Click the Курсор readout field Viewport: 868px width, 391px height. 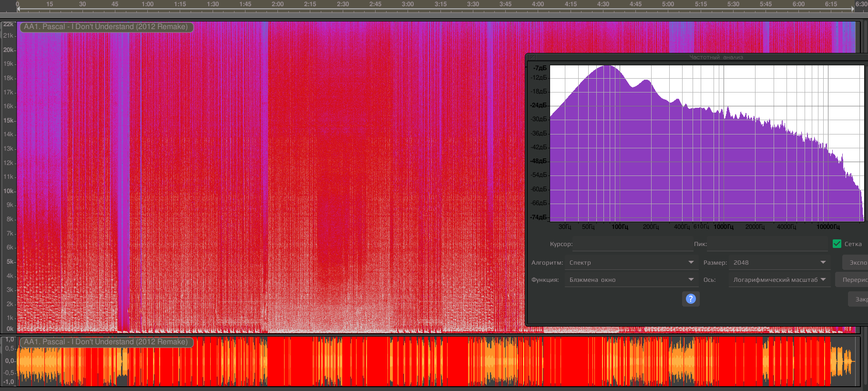[633, 244]
